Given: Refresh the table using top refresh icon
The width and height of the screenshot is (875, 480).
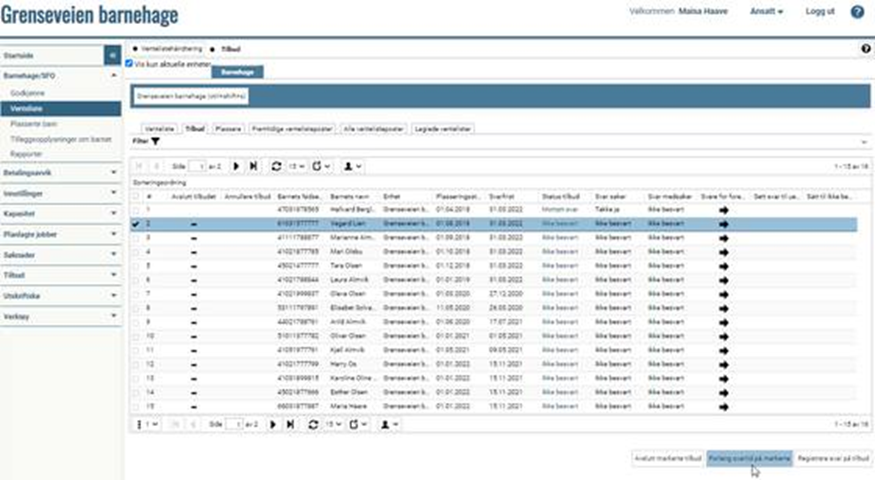Looking at the screenshot, I should 276,166.
